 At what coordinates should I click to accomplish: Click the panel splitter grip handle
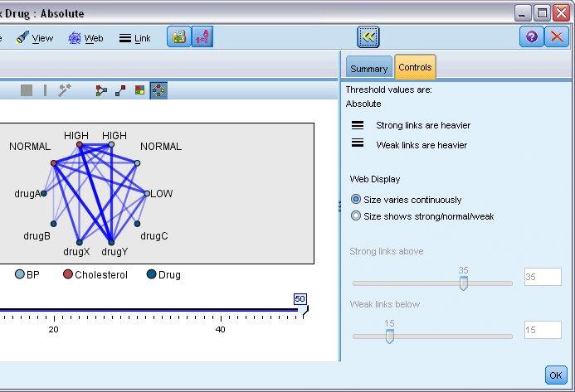point(339,206)
